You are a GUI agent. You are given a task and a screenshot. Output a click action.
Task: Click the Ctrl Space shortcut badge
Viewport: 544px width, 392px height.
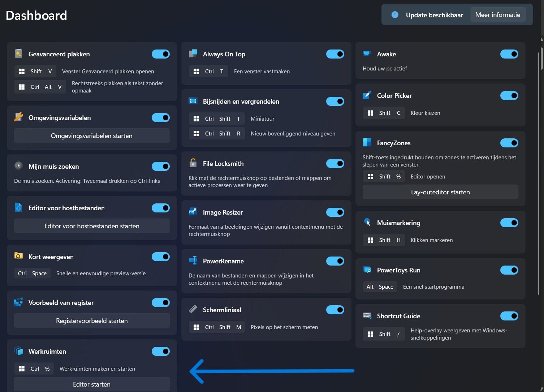(x=33, y=273)
